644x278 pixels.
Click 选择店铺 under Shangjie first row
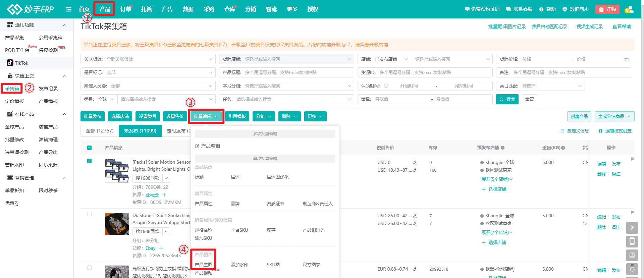(x=494, y=189)
